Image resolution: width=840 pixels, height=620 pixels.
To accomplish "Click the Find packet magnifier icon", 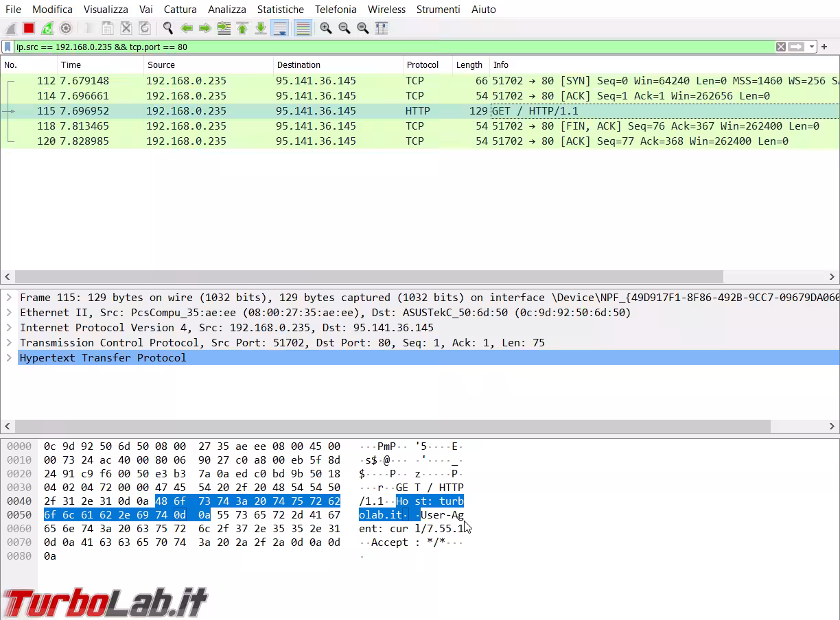I will click(x=167, y=28).
